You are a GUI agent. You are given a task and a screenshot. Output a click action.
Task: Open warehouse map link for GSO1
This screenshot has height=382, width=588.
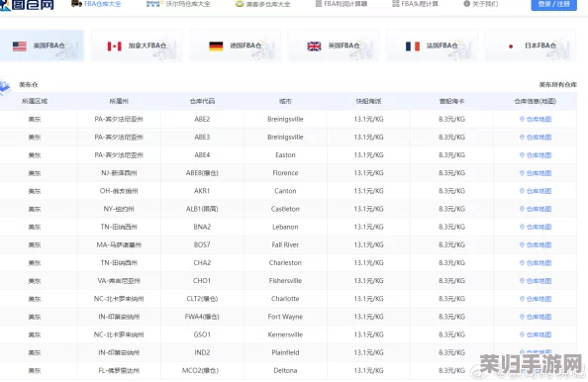(536, 334)
